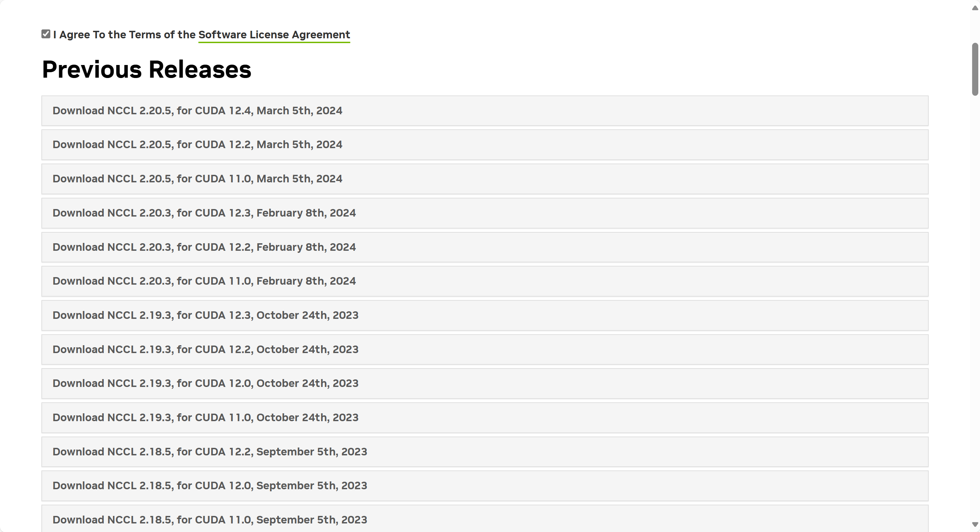Expand NCCL 2.20.5 for CUDA 11.0
Image resolution: width=980 pixels, height=532 pixels.
(x=197, y=179)
